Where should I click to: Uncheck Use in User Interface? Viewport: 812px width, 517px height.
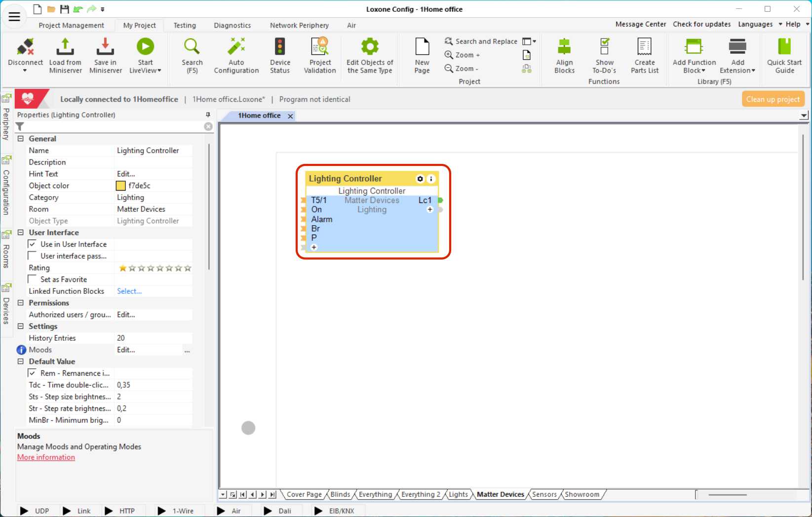tap(32, 244)
